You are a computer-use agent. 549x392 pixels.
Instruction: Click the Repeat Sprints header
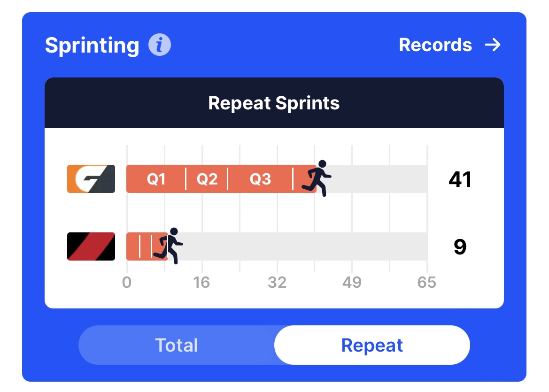coord(274,103)
